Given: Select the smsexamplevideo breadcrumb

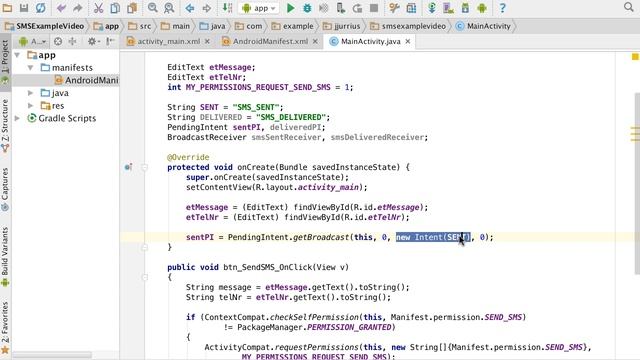Looking at the screenshot, I should click(x=408, y=26).
